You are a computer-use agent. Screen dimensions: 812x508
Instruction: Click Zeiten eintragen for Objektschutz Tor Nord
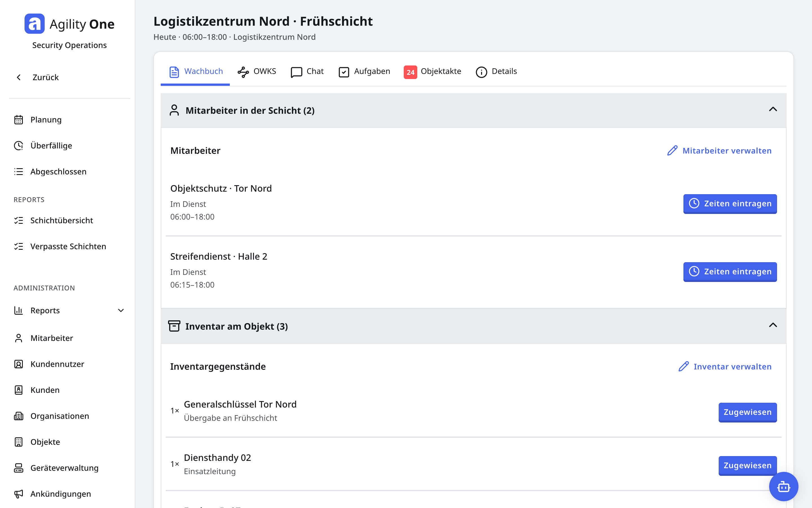(x=730, y=203)
